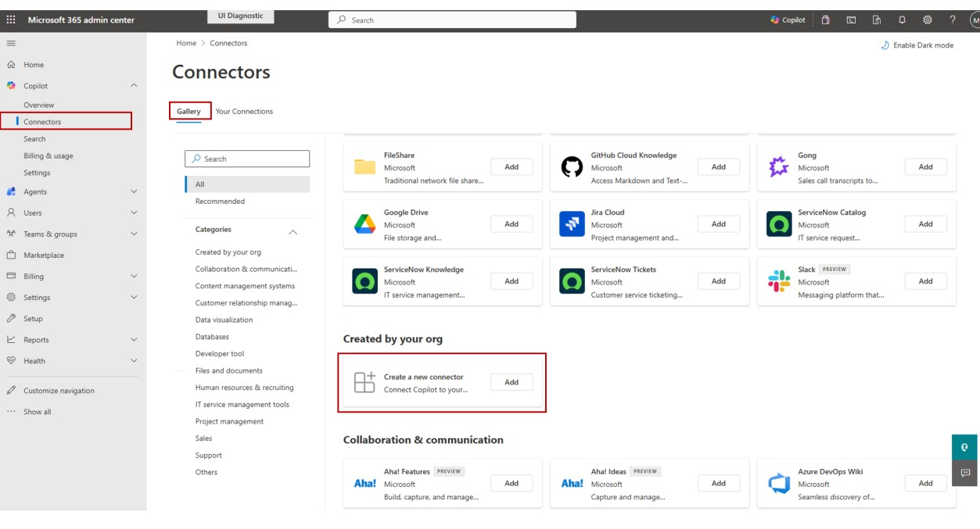Filter by Content management systems
The height and width of the screenshot is (529, 980).
246,286
